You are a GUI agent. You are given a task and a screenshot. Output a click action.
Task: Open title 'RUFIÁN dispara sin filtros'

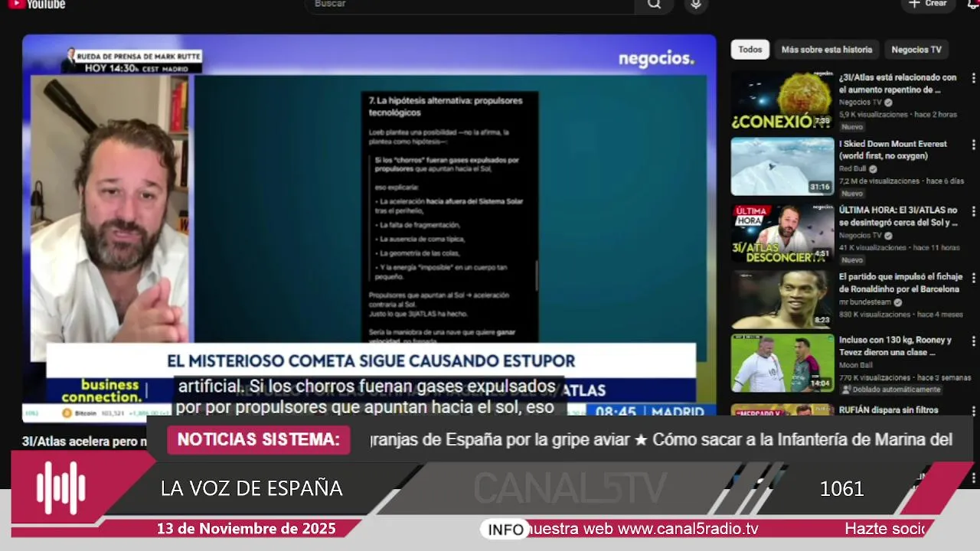pos(888,410)
